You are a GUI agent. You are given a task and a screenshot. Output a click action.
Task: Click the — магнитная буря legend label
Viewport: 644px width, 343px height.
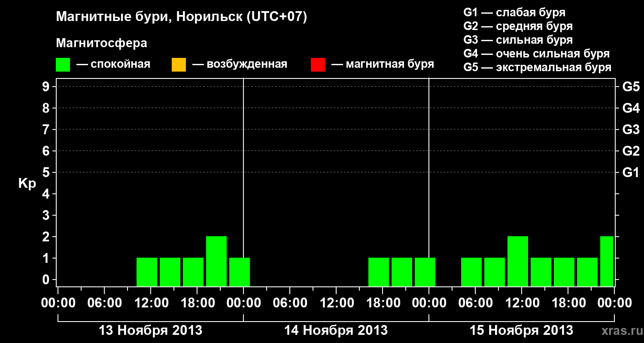[383, 64]
